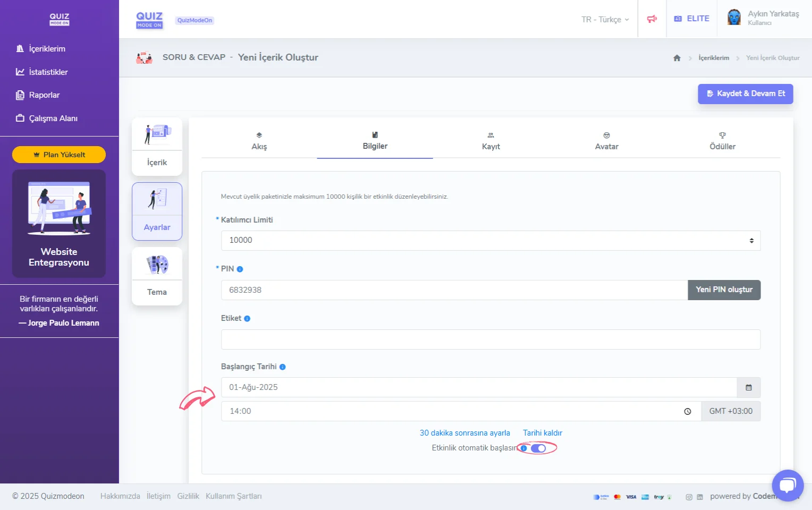This screenshot has width=812, height=510.
Task: Toggle Etkinlik otomatik başlasın switch
Action: 538,448
